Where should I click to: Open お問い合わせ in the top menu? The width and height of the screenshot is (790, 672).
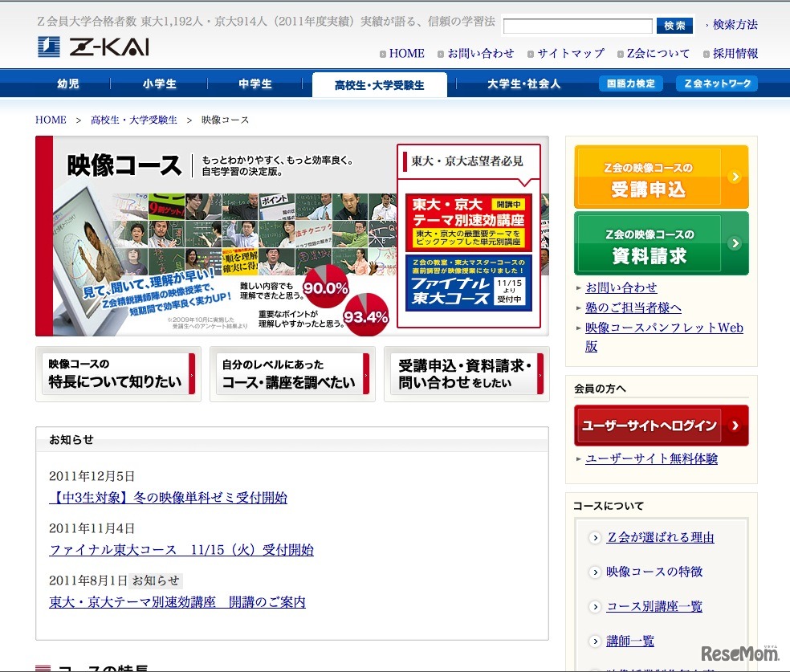tap(481, 54)
